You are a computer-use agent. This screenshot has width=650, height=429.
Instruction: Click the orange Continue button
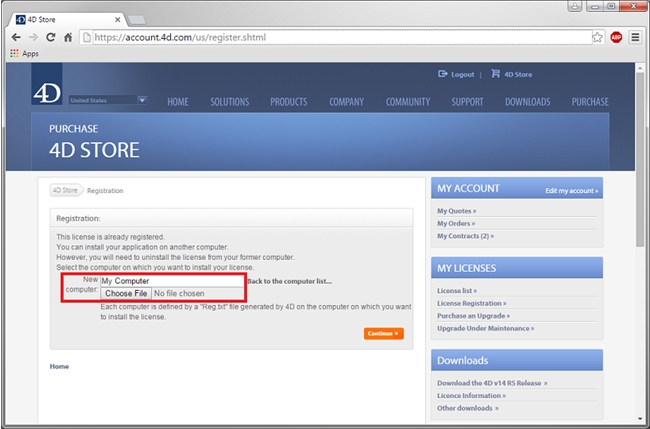(x=384, y=333)
